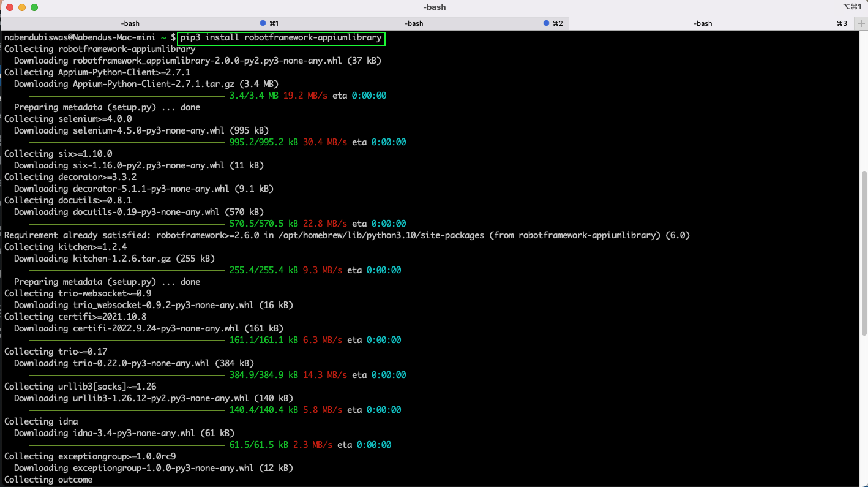Click the red speed value '30.4 MB/s'

(x=325, y=142)
